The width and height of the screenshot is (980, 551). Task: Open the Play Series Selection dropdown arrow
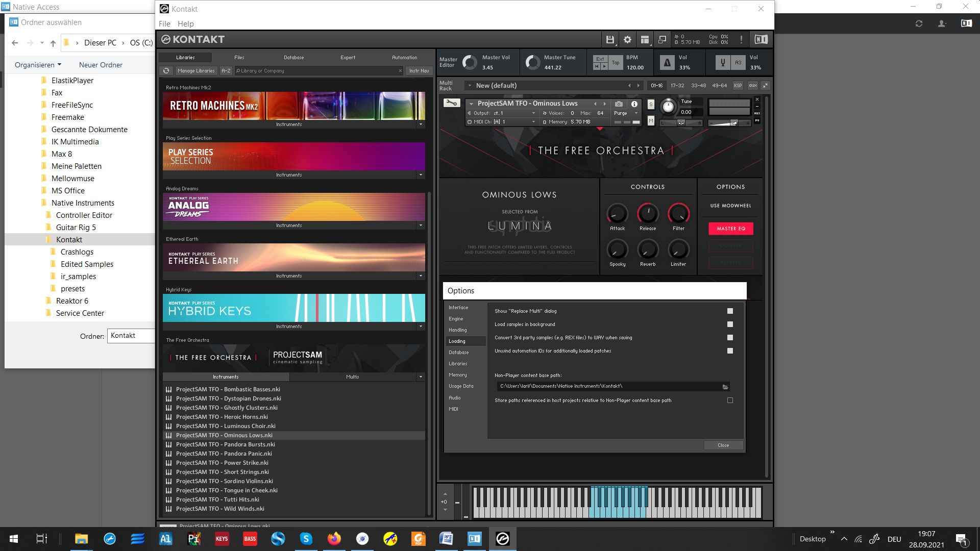click(x=421, y=175)
